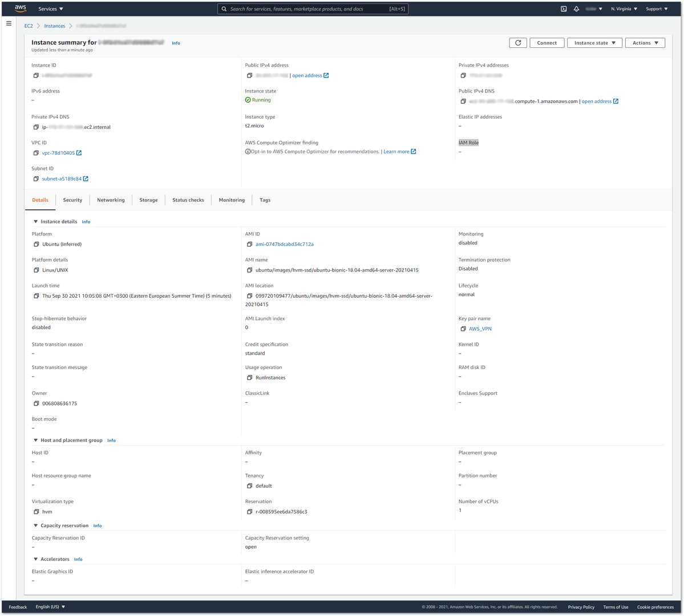Image resolution: width=684 pixels, height=616 pixels.
Task: Collapse the Accelerators section
Action: click(36, 560)
